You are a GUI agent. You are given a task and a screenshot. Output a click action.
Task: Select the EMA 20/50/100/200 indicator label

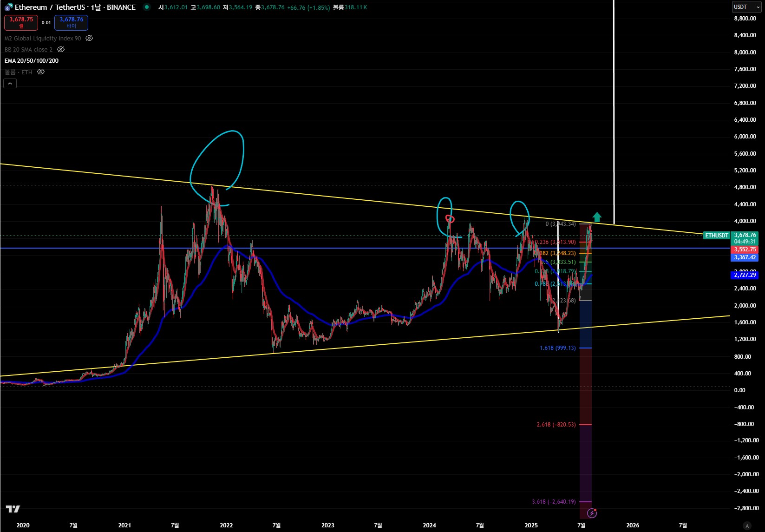click(x=32, y=60)
